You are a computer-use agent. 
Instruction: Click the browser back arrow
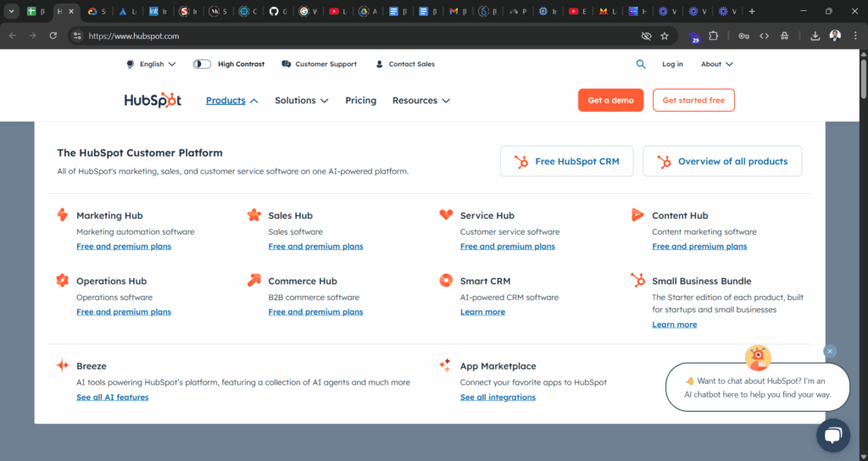[13, 36]
